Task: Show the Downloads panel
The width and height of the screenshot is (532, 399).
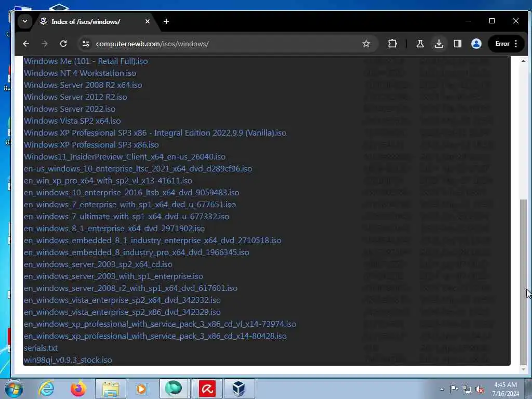Action: [x=438, y=44]
